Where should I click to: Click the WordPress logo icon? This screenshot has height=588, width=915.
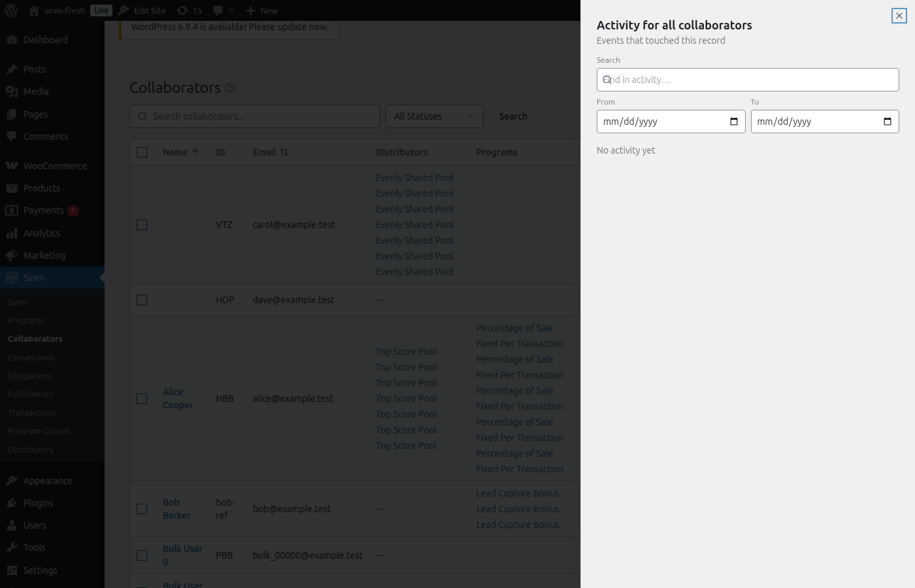point(11,10)
